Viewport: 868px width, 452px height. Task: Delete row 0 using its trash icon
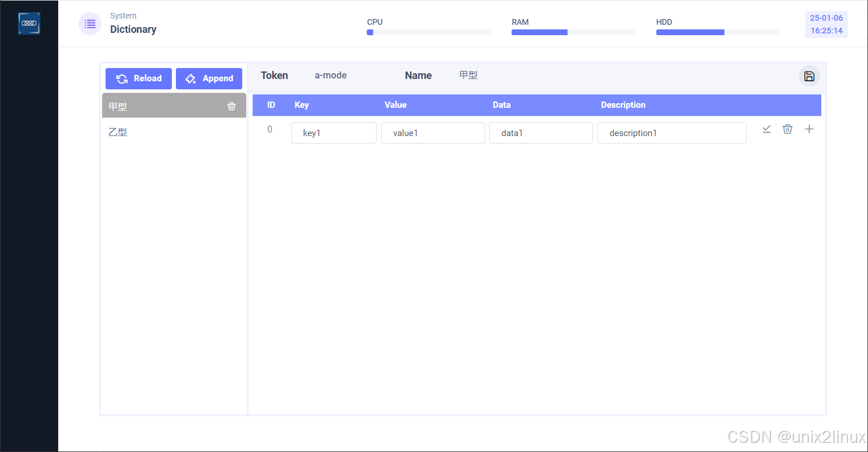point(787,129)
